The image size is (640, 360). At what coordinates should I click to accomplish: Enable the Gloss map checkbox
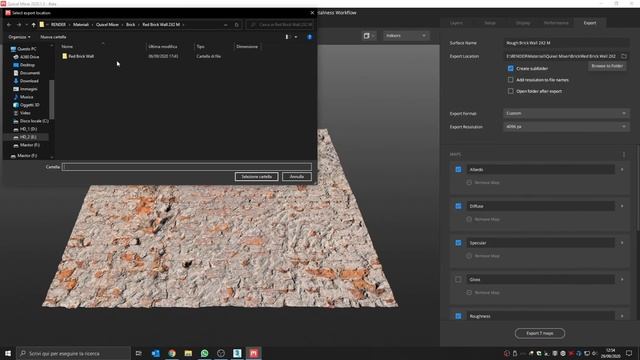pos(458,280)
